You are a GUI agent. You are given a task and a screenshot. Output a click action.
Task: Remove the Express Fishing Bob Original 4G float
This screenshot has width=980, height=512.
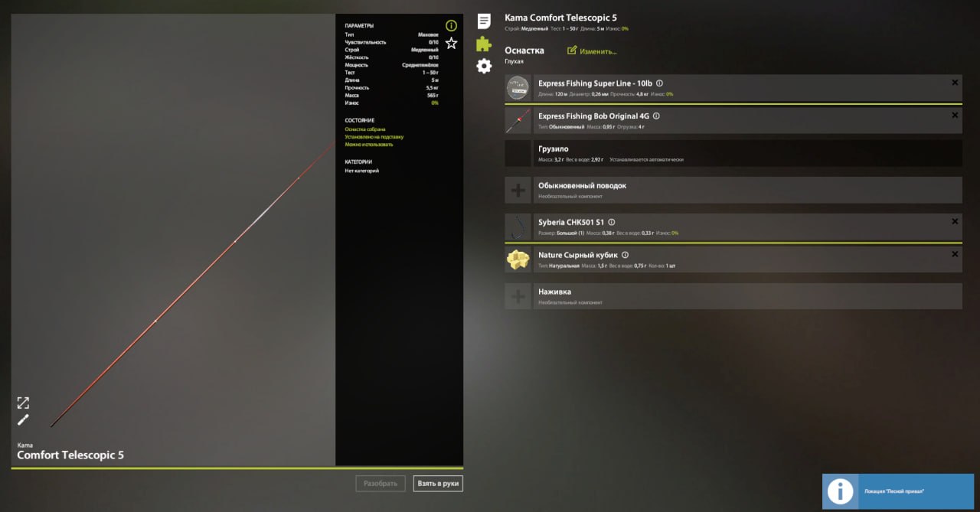click(x=955, y=116)
